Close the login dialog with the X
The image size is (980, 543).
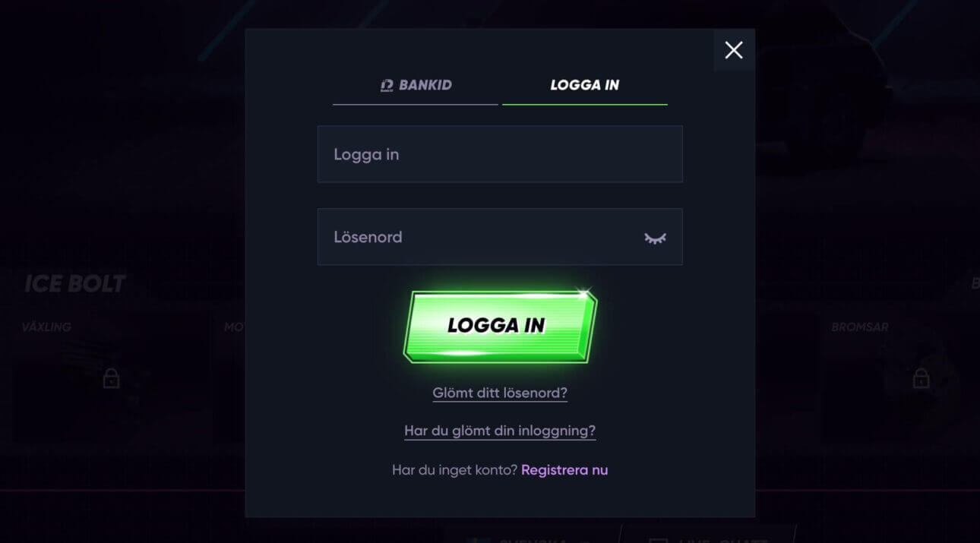coord(734,50)
